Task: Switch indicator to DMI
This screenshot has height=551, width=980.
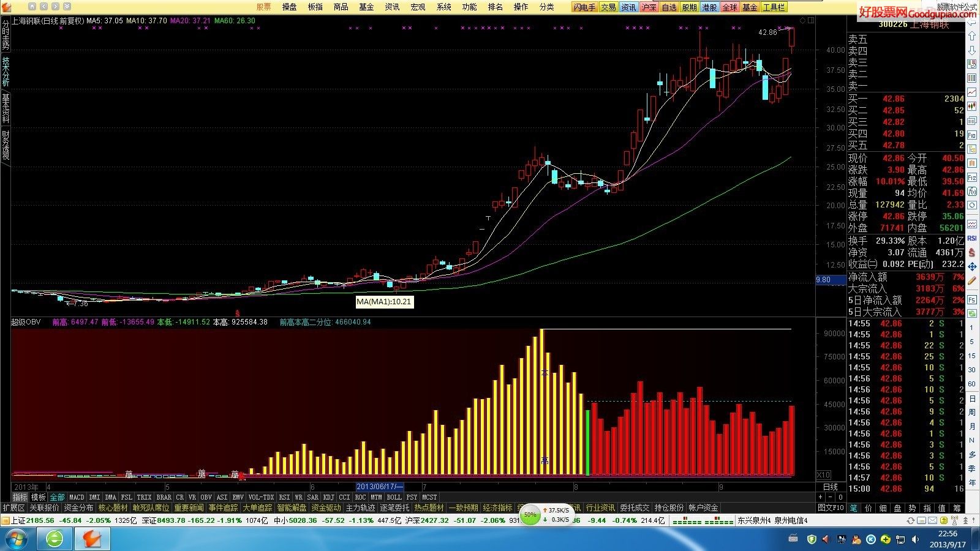Action: click(x=95, y=497)
